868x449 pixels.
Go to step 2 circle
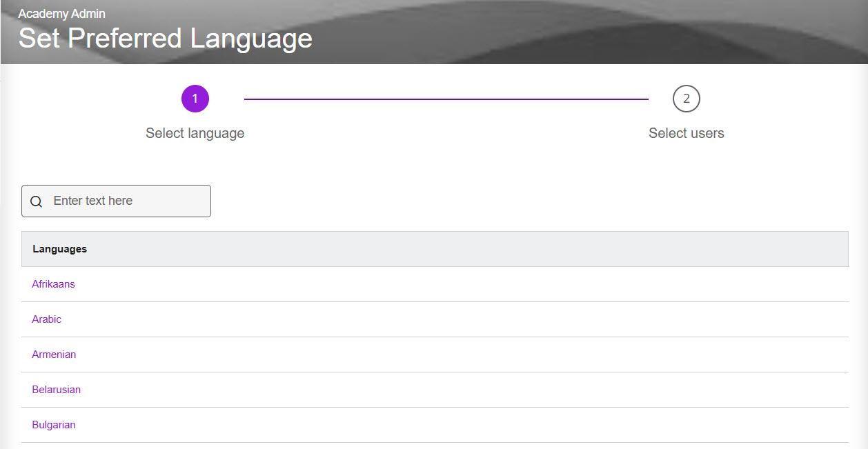(686, 99)
